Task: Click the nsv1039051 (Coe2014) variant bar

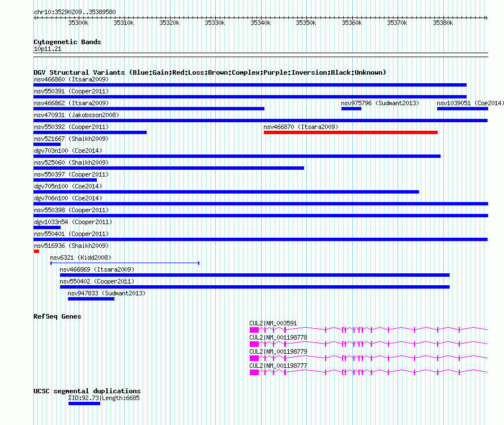Action: coord(463,109)
